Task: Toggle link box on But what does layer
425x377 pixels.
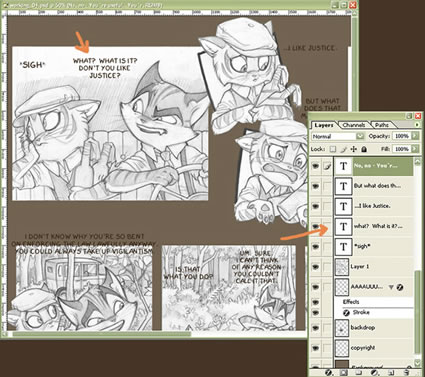Action: coord(327,186)
